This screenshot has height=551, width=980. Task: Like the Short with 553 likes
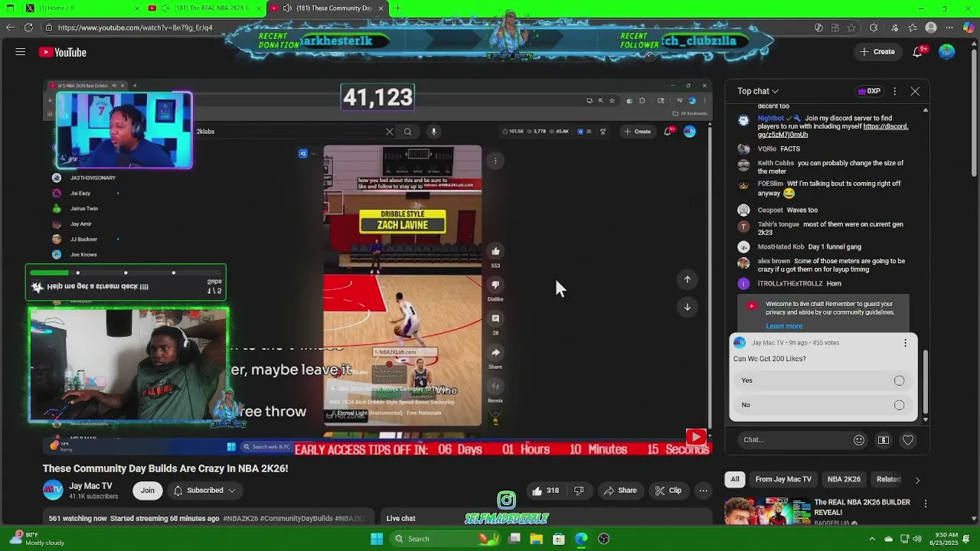tap(495, 252)
